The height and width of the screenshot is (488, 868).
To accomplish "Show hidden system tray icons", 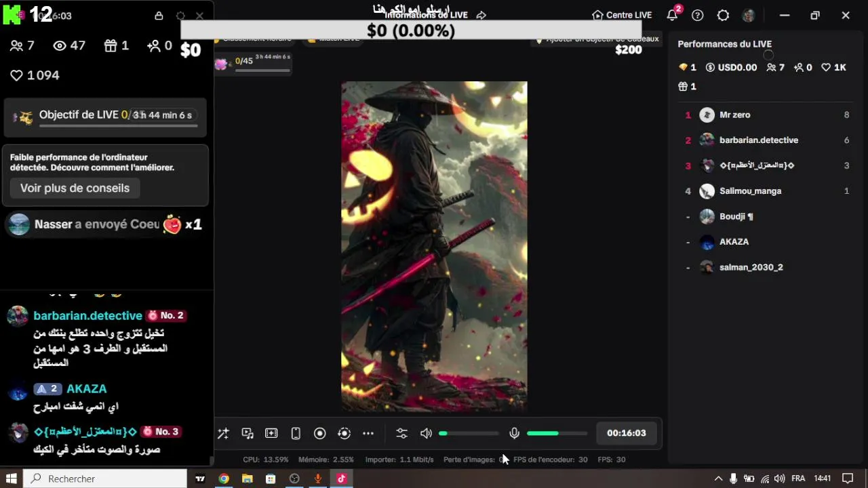I will 719,479.
